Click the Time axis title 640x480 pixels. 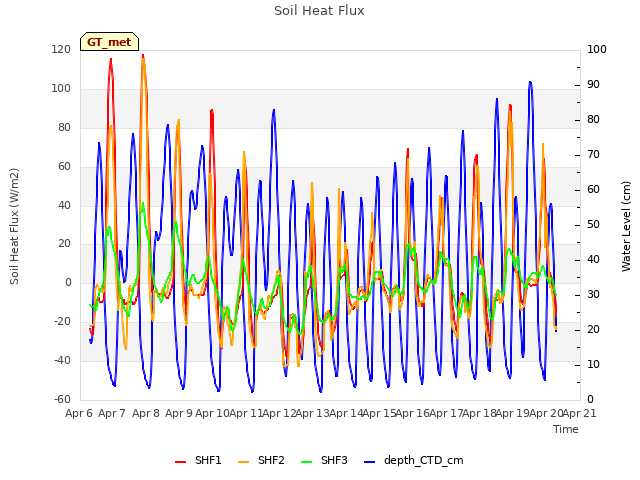click(566, 429)
